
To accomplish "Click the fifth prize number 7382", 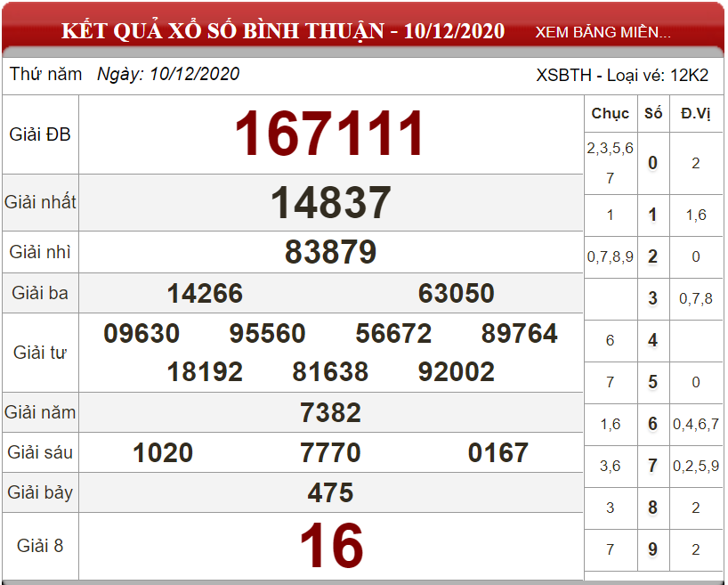I will tap(330, 412).
